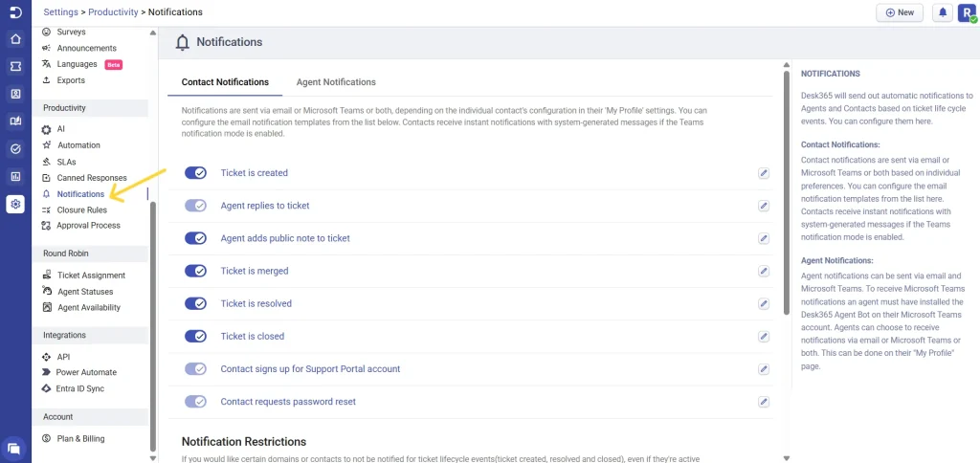Click the NOTIFICATIONS help panel heading
980x463 pixels.
(x=831, y=74)
